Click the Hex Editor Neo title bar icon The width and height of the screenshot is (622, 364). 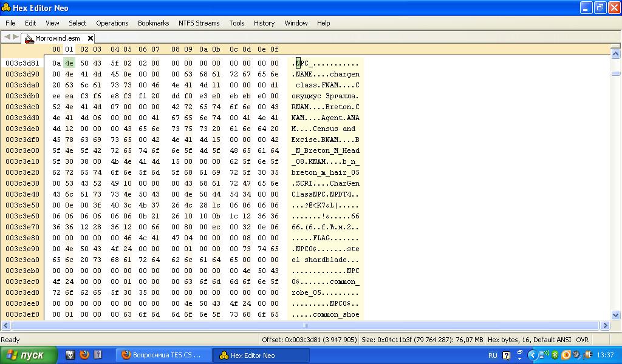pos(6,8)
